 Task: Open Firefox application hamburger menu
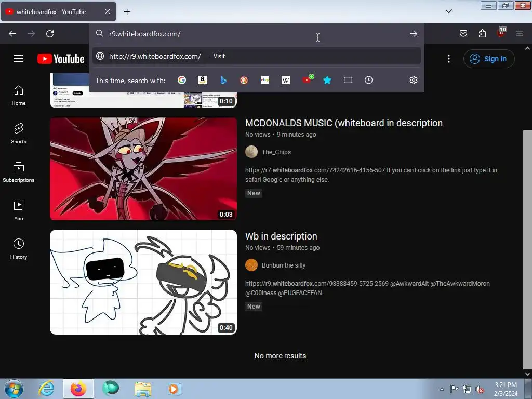(520, 33)
